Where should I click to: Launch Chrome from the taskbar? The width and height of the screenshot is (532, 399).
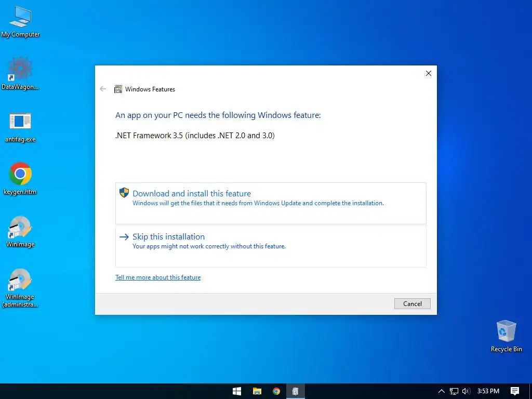point(276,391)
